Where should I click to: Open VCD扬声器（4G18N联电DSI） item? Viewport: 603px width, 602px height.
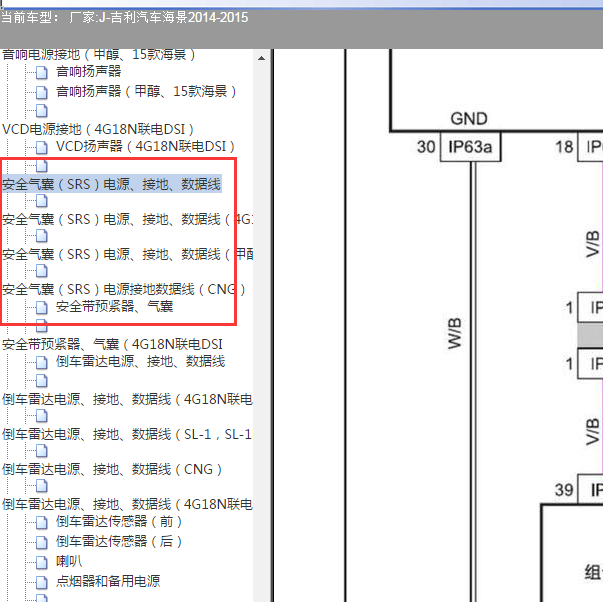click(145, 147)
